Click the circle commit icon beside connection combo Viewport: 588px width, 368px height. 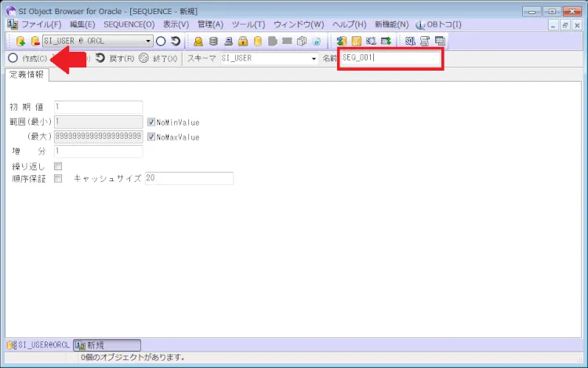[x=161, y=41]
